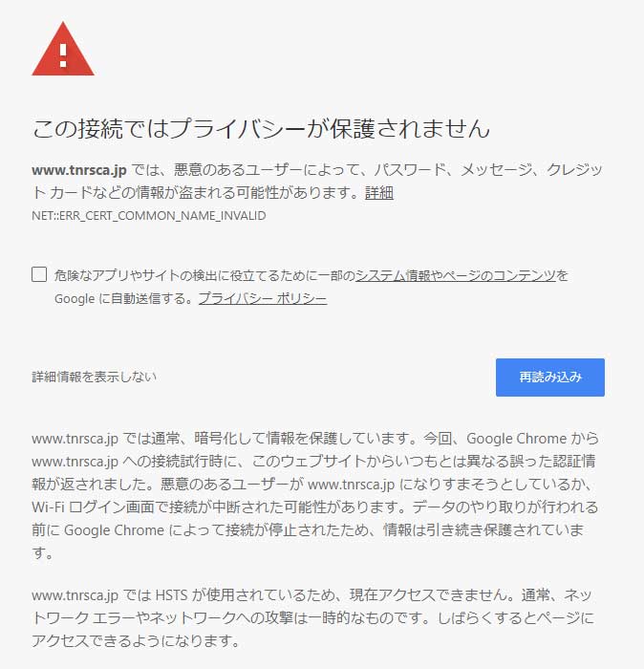Click the line starting 報が返されました
This screenshot has height=669, width=644.
click(311, 485)
